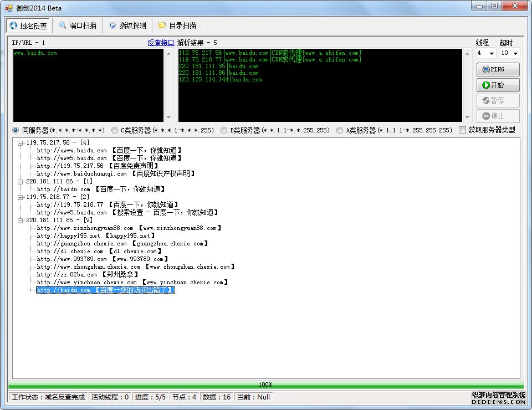The image size is (532, 410).
Task: Click the fingerprint icon on 指纹探测 tab
Action: pyautogui.click(x=112, y=25)
